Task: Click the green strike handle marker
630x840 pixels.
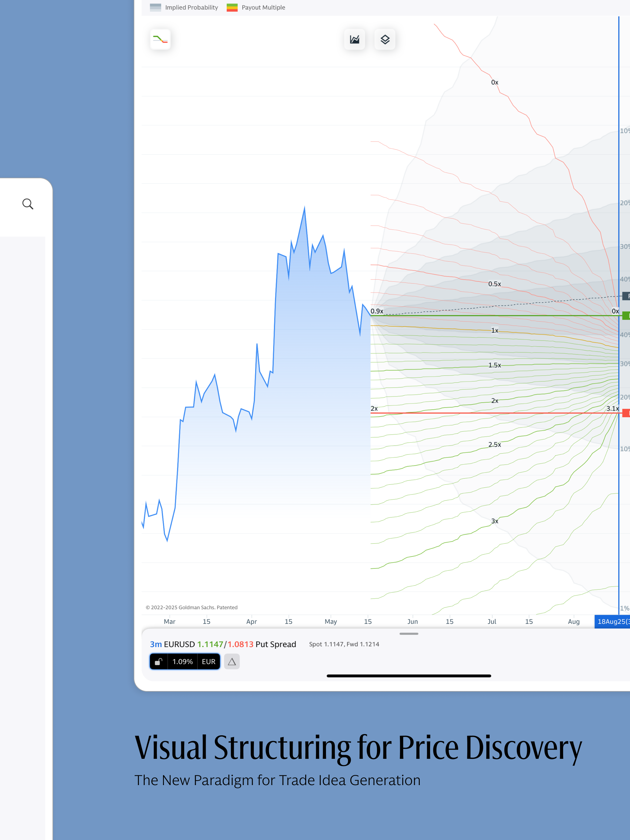Action: 626,316
